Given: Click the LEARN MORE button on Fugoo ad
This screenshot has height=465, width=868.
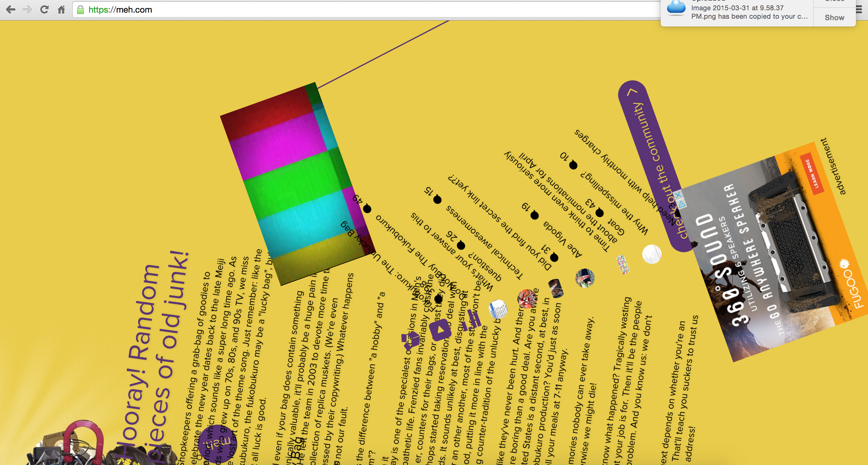Looking at the screenshot, I should click(x=811, y=174).
